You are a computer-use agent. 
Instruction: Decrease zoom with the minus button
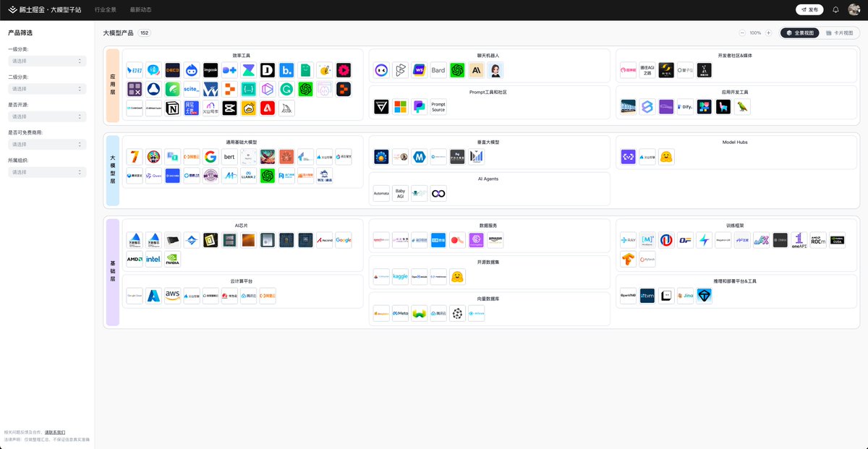click(742, 33)
